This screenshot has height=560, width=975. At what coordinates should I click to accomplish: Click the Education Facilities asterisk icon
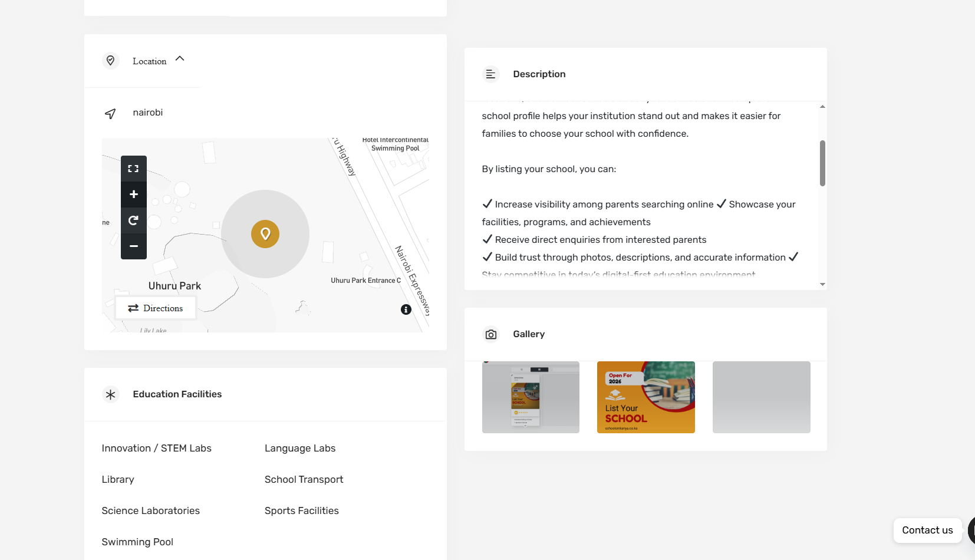pos(111,394)
